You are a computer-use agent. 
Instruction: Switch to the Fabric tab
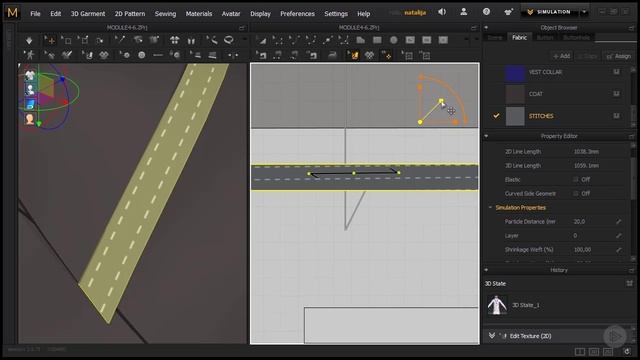pyautogui.click(x=519, y=38)
